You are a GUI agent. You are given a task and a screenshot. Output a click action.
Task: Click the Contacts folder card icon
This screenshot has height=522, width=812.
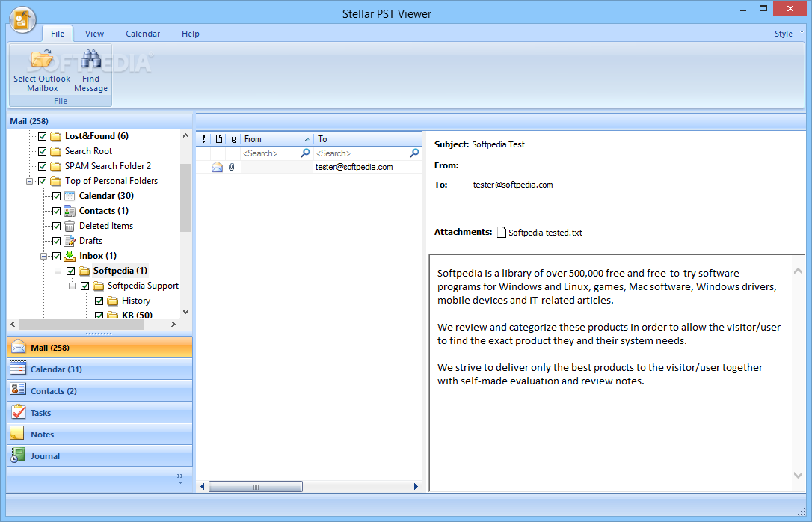point(70,211)
